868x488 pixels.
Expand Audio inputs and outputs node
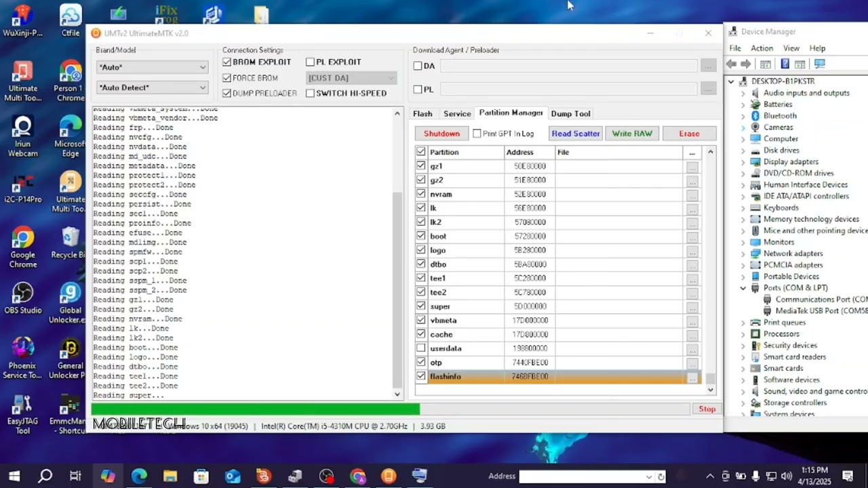coord(743,93)
